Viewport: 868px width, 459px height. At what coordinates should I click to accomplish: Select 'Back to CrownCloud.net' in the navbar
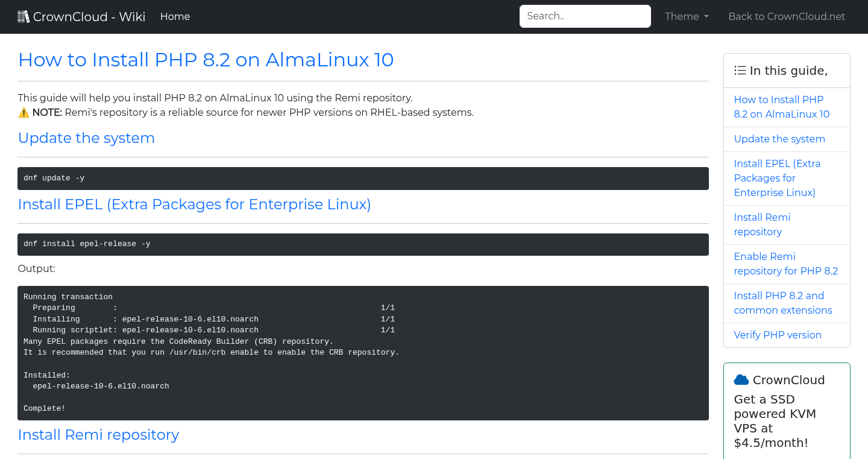787,16
